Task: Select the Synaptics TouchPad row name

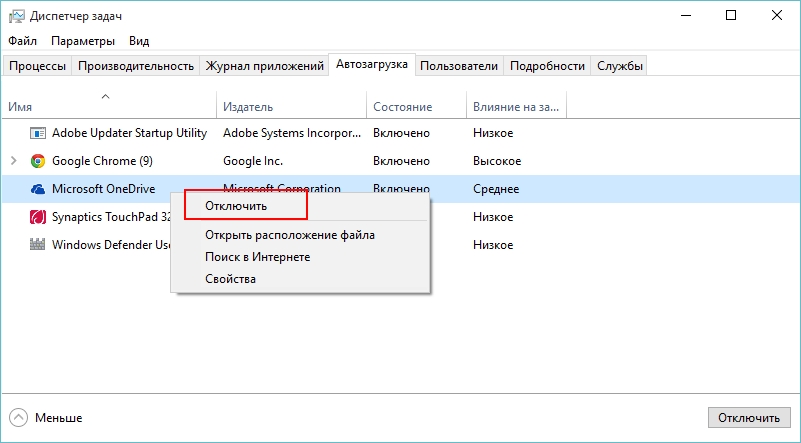Action: (x=111, y=217)
